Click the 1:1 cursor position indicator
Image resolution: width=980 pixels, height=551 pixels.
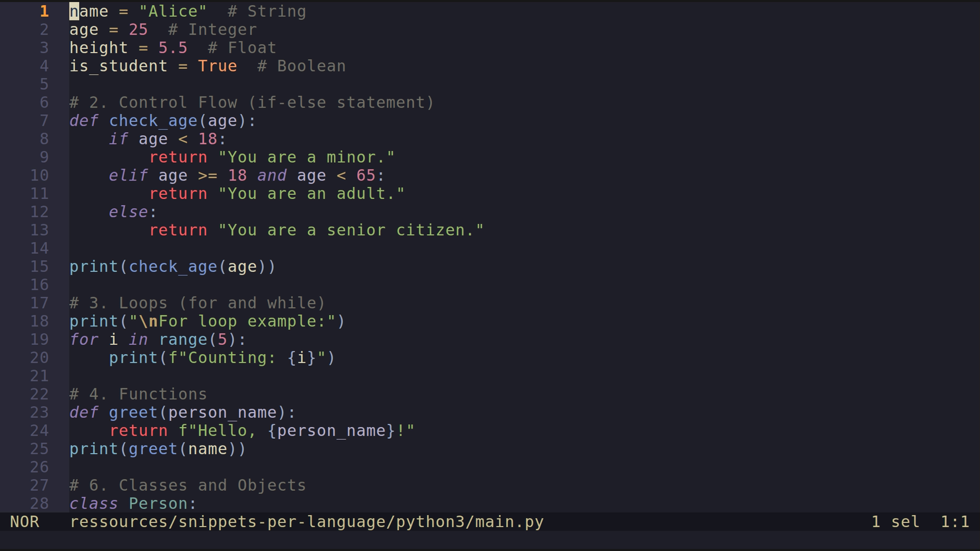pos(955,522)
